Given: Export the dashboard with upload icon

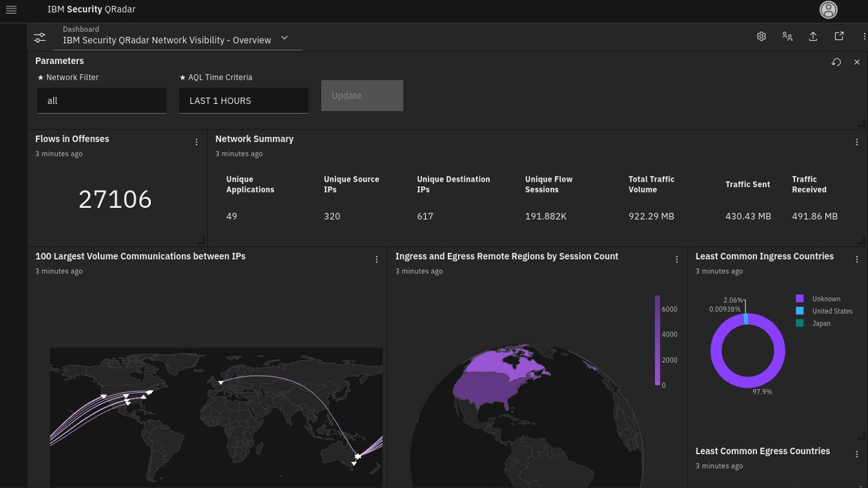Looking at the screenshot, I should click(813, 36).
